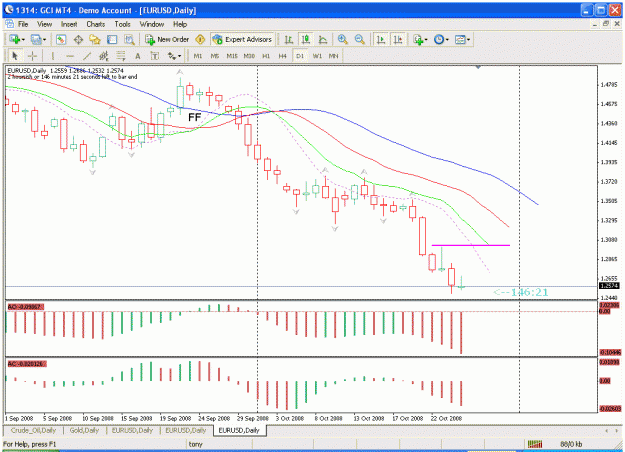Viewport: 625px width, 452px height.
Task: Open the View menu
Action: [x=44, y=24]
